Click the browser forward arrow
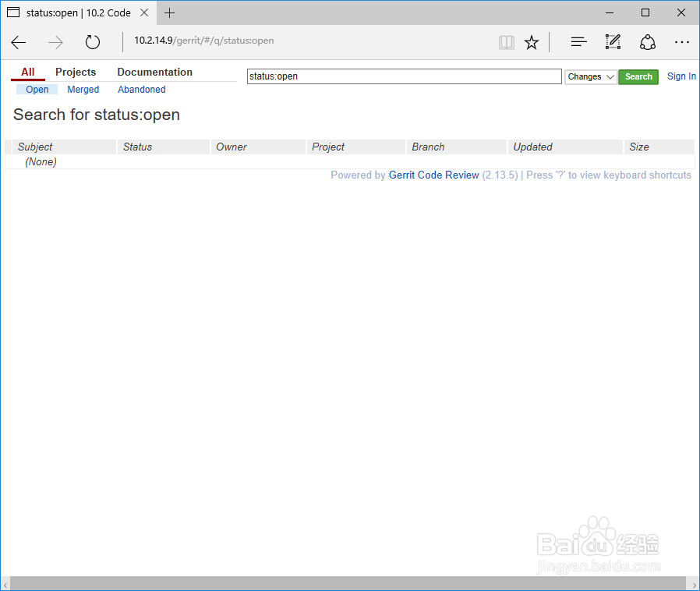Image resolution: width=700 pixels, height=591 pixels. [x=55, y=42]
